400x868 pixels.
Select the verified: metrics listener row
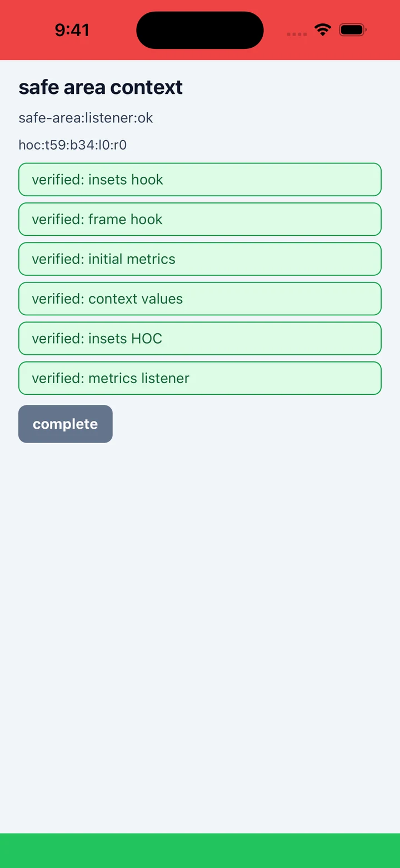(200, 378)
